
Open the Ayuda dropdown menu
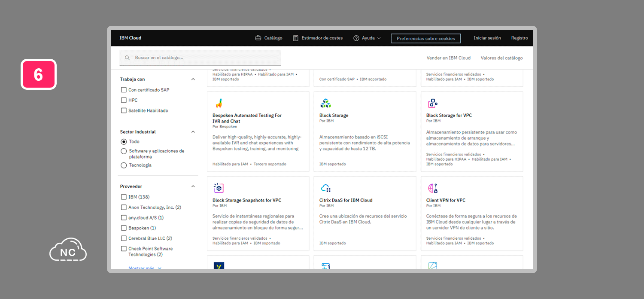click(x=367, y=38)
